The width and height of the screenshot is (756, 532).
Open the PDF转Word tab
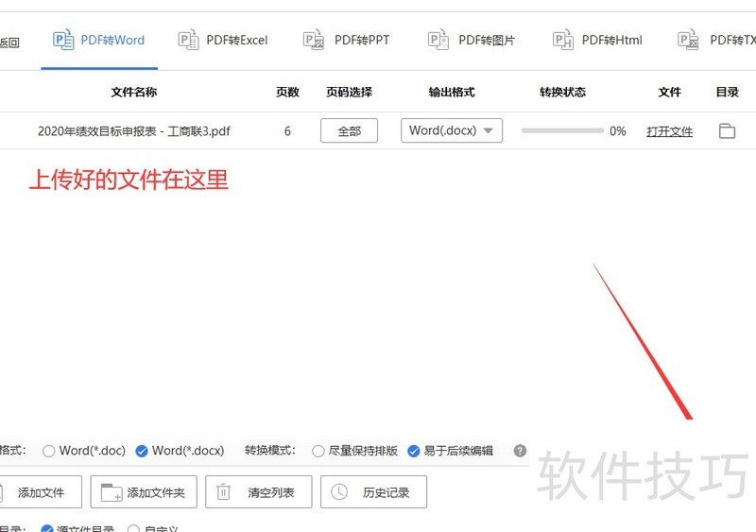click(x=99, y=40)
